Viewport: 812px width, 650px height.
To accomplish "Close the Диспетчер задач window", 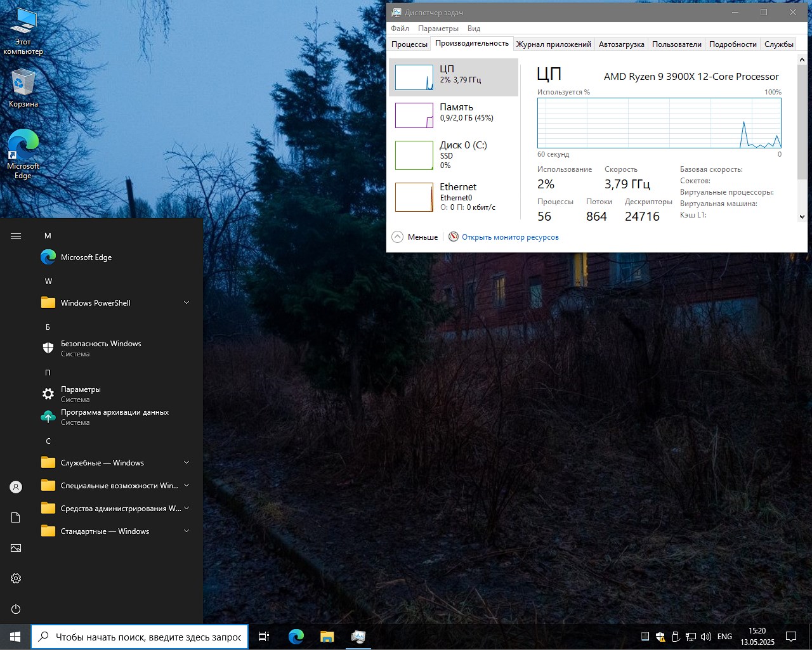I will pos(793,12).
